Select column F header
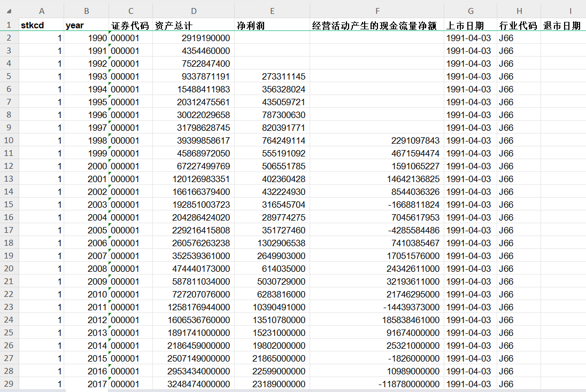This screenshot has width=586, height=392. click(377, 11)
